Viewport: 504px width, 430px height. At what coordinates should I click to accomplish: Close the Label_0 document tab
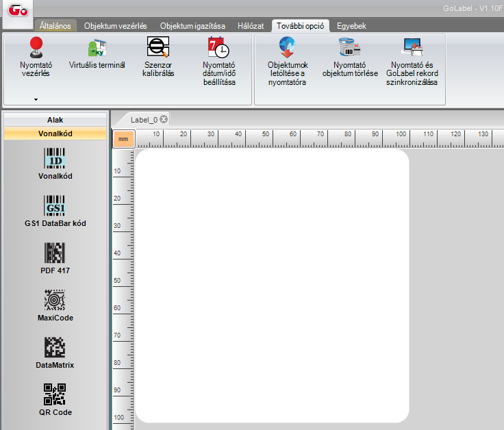point(164,119)
